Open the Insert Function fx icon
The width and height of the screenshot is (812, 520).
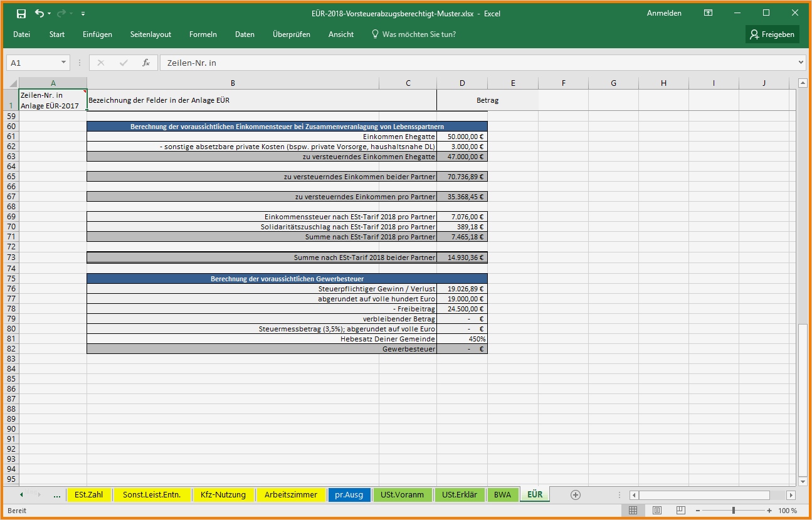[x=145, y=62]
